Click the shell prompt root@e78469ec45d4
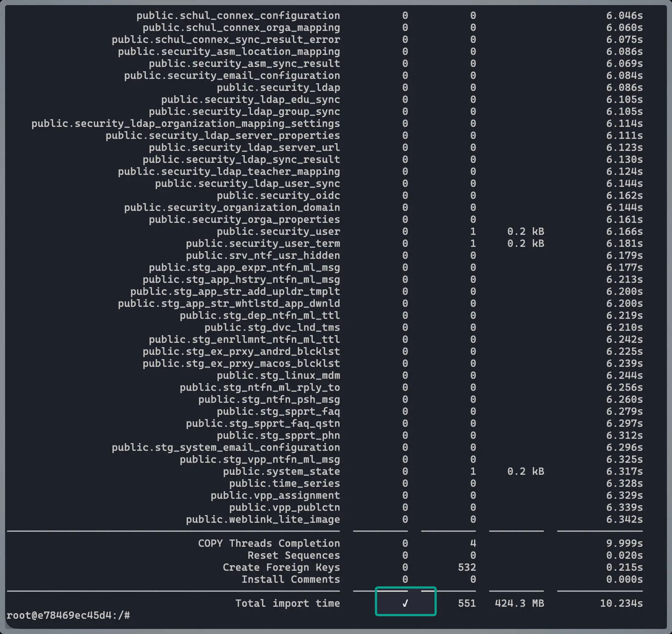Screen dimensions: 672x634 coord(68,615)
